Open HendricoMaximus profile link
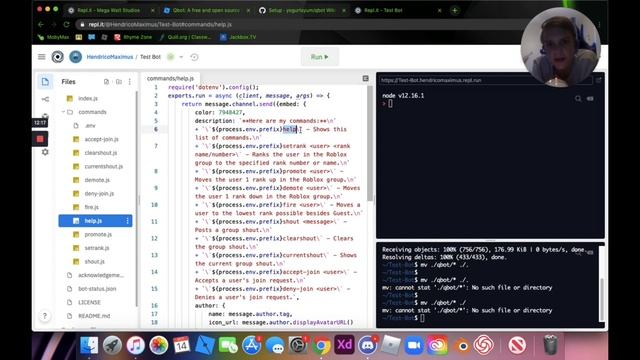The height and width of the screenshot is (360, 640). (x=110, y=57)
